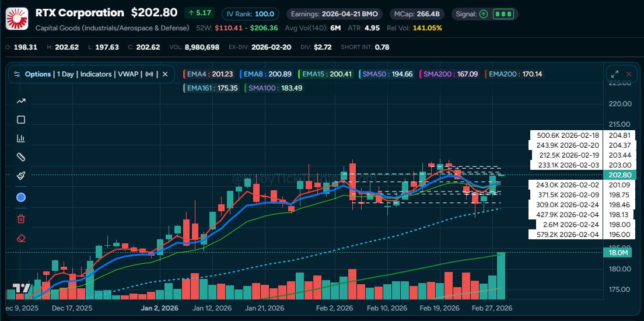Image resolution: width=644 pixels, height=321 pixels.
Task: Expand chart to fullscreen
Action: [x=614, y=74]
